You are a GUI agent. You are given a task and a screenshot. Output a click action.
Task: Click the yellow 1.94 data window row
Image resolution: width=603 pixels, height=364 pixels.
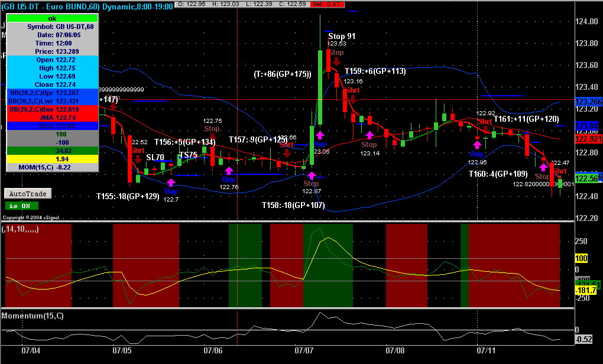(52, 159)
